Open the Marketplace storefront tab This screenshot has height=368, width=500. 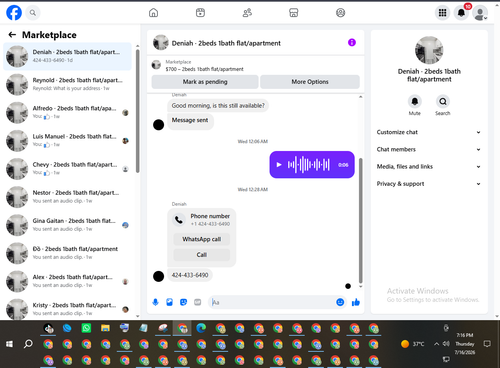tap(294, 13)
